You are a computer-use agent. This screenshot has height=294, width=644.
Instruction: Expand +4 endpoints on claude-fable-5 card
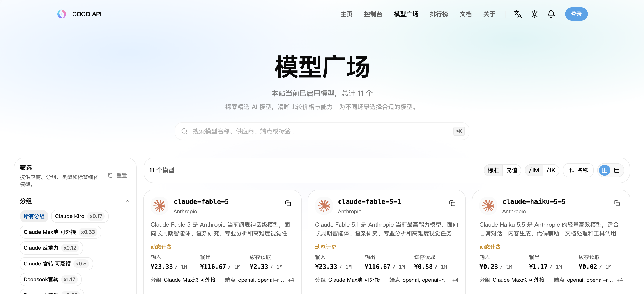tap(291, 280)
